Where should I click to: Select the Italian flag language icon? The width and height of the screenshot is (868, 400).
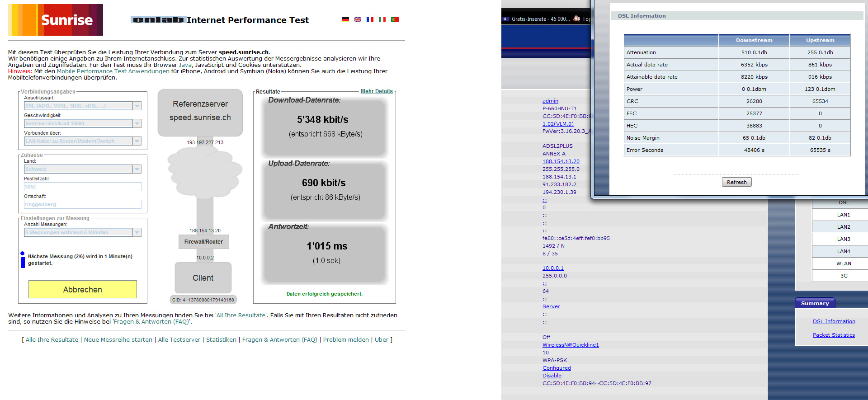coord(382,19)
